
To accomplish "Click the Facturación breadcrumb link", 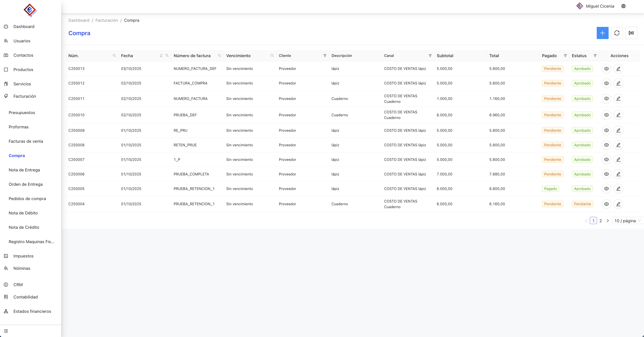I will 107,20.
